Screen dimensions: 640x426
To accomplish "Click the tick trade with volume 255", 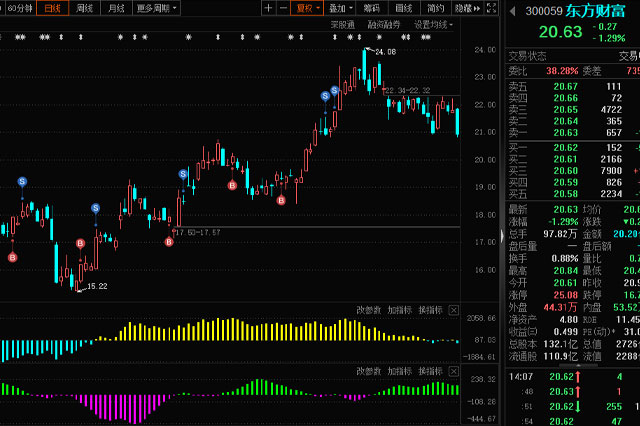I will click(573, 406).
